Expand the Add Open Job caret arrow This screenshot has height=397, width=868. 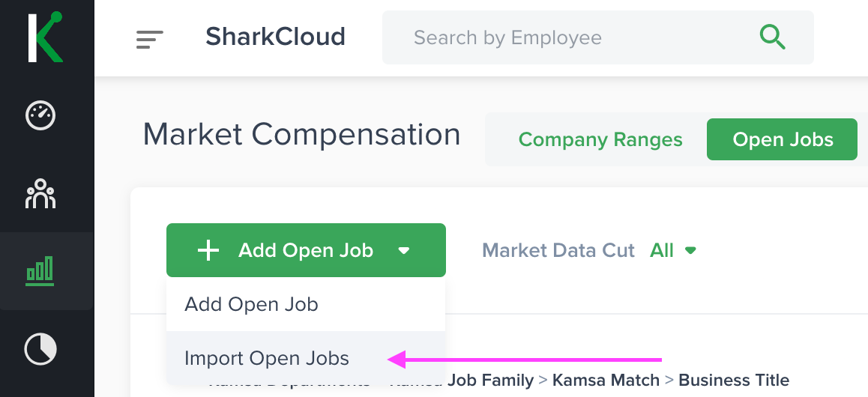point(404,251)
